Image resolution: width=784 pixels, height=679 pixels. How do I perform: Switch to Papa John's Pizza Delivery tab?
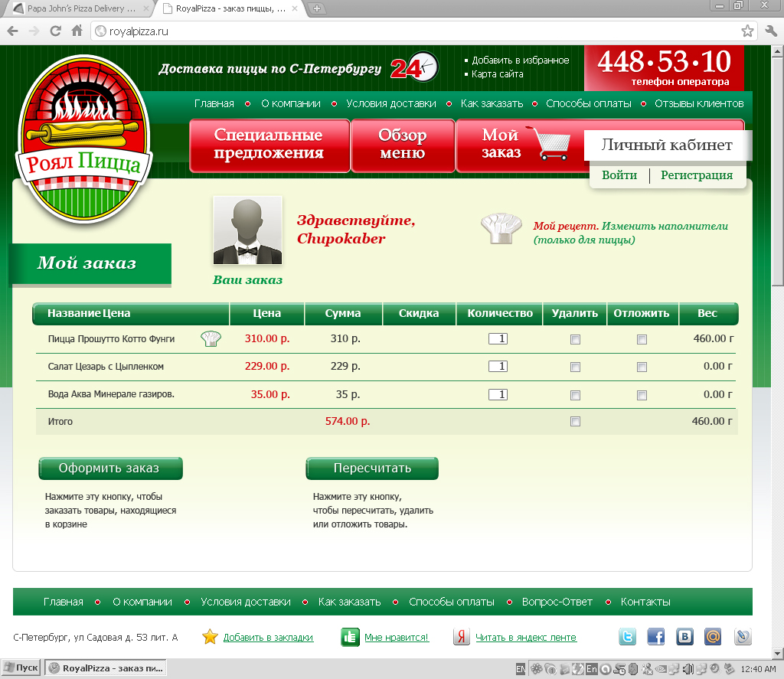pyautogui.click(x=80, y=8)
